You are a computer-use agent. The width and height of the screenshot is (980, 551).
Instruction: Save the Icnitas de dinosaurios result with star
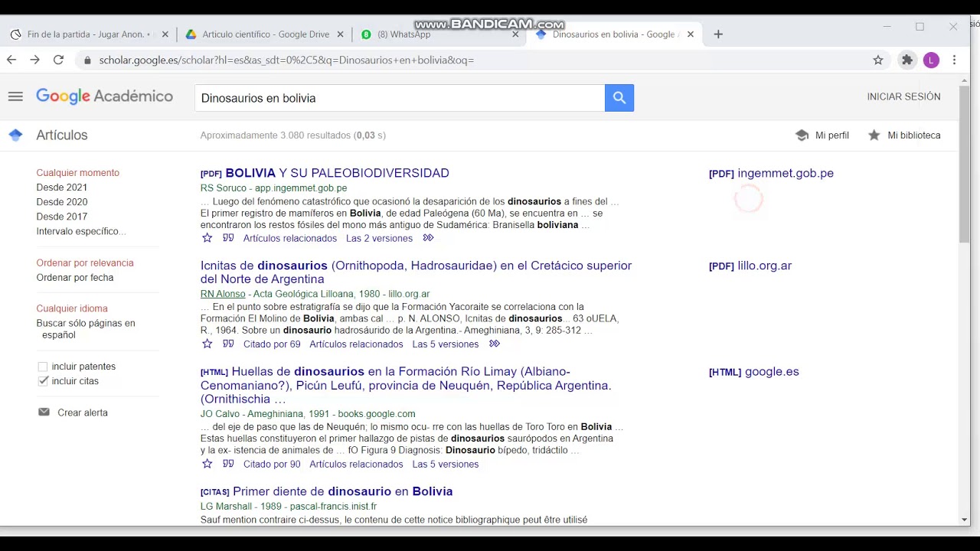tap(207, 344)
